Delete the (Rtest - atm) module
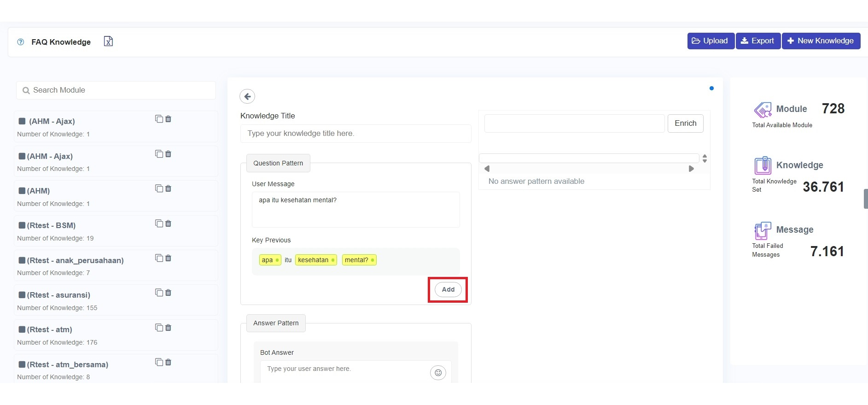868x405 pixels. [169, 328]
